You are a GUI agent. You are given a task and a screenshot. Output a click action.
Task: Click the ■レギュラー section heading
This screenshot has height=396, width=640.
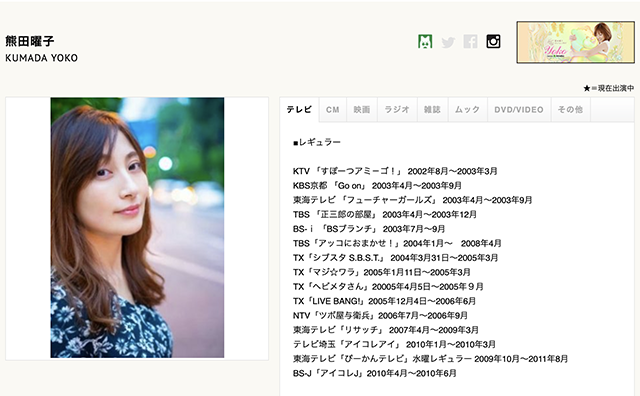(x=317, y=142)
